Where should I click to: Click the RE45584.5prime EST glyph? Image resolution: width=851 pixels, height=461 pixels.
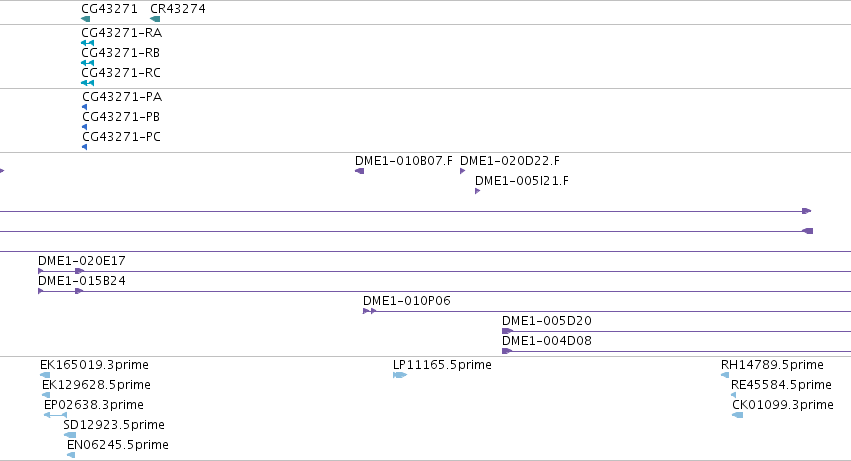[x=734, y=395]
